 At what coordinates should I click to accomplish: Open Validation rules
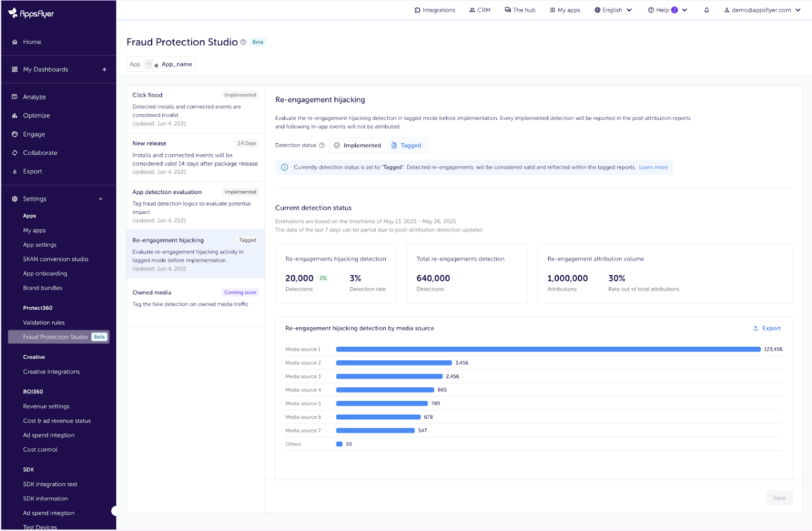coord(44,323)
